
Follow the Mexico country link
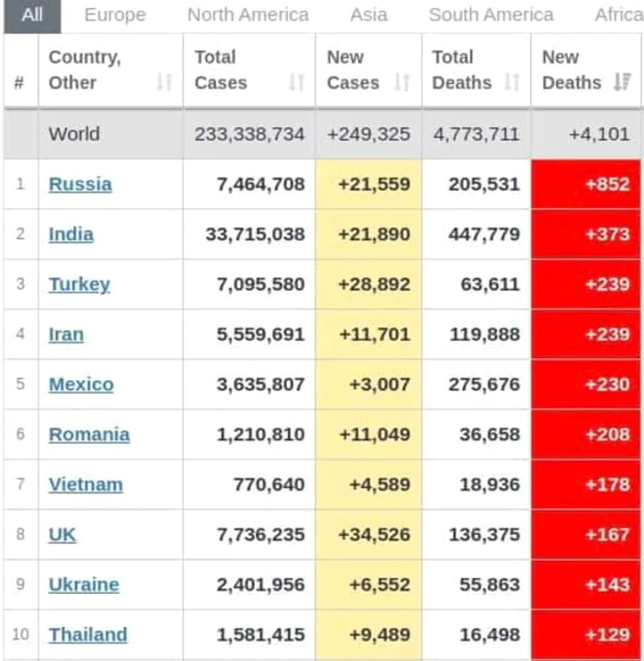click(x=81, y=384)
